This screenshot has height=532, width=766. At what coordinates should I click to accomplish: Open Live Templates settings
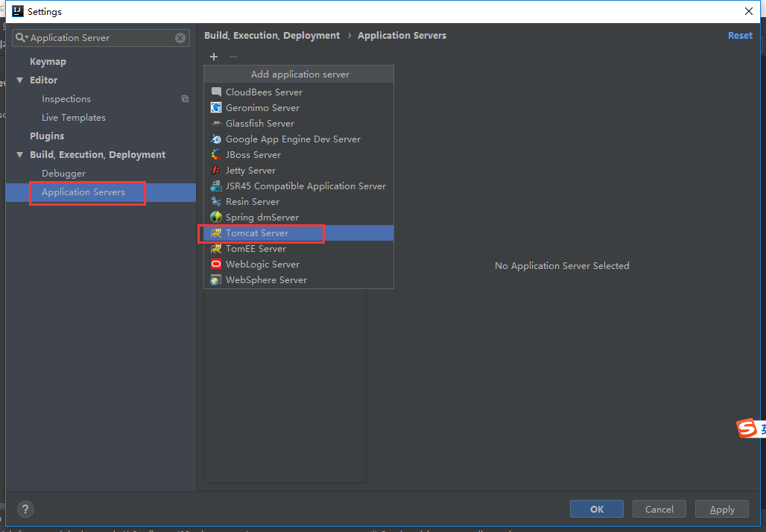[x=101, y=117]
